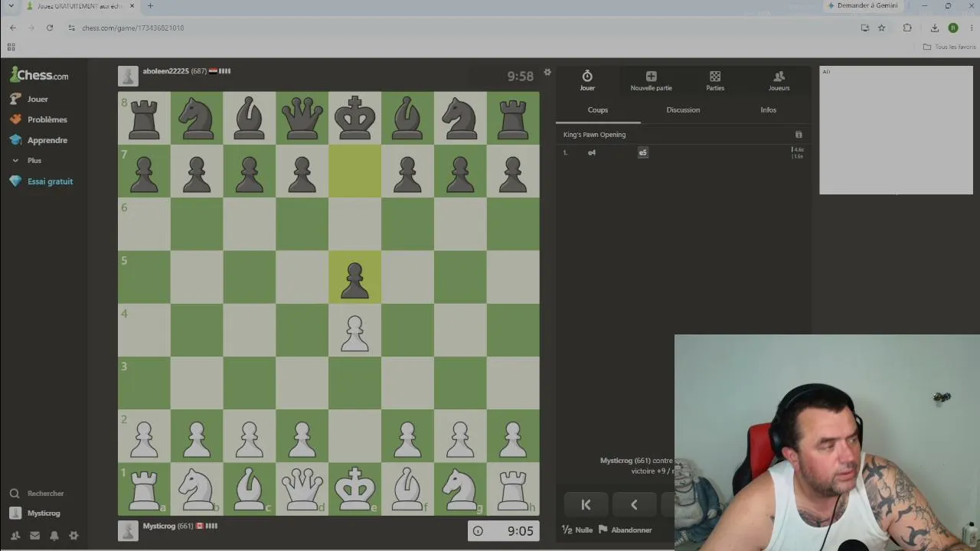Image resolution: width=980 pixels, height=551 pixels.
Task: Open board settings gear beside the top clock
Action: pos(547,73)
